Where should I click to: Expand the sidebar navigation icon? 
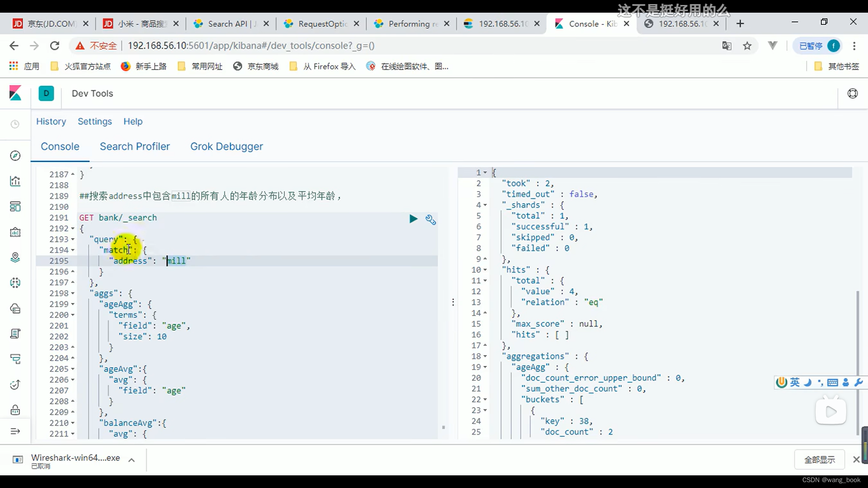tap(15, 431)
